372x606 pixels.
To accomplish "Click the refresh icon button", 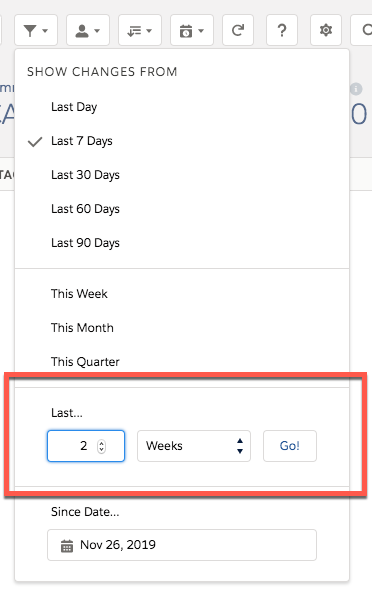I will click(238, 30).
